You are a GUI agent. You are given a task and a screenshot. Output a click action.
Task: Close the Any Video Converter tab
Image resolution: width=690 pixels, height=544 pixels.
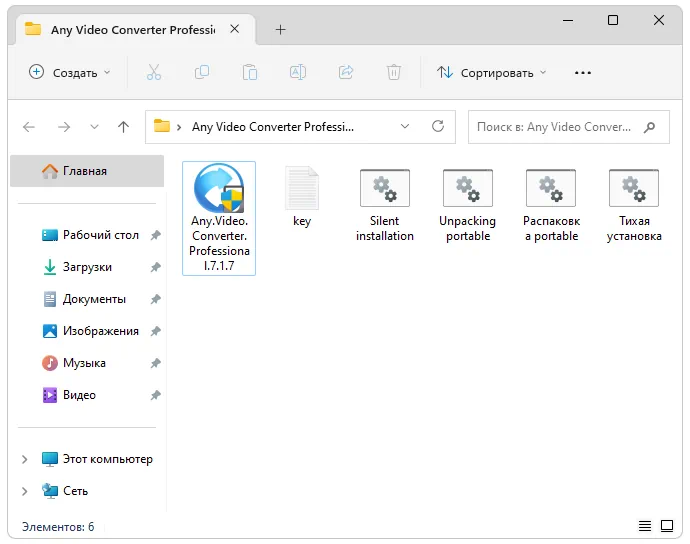[x=235, y=29]
